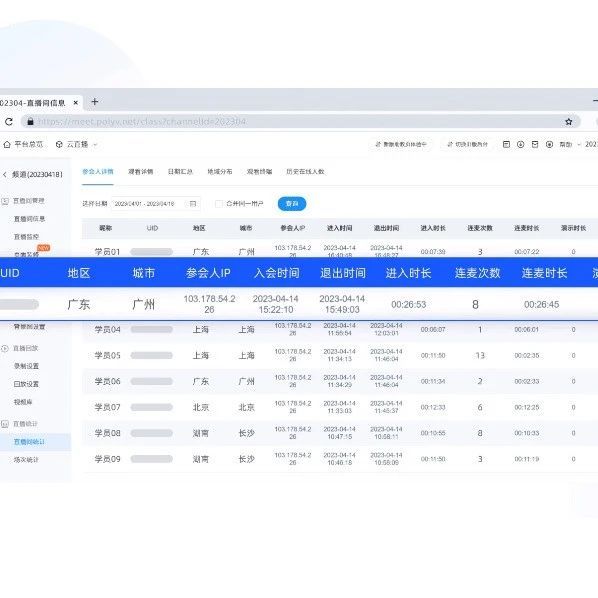Go back via the 频道(20230418) arrow

click(x=5, y=175)
